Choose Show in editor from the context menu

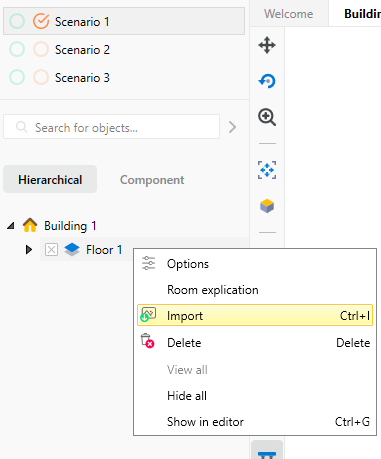coord(255,422)
